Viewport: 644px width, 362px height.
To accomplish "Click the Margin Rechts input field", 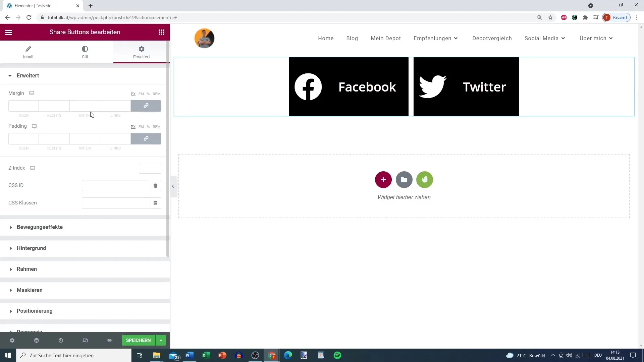I will coord(54,106).
